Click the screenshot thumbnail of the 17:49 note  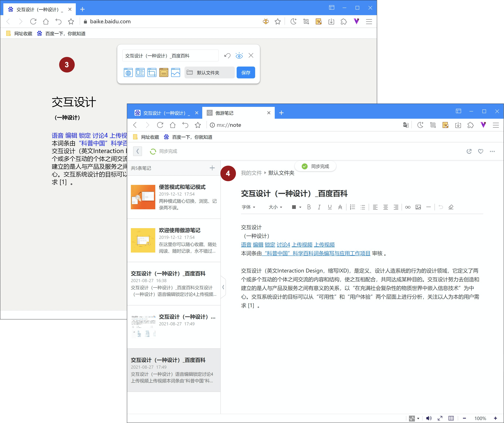[143, 326]
